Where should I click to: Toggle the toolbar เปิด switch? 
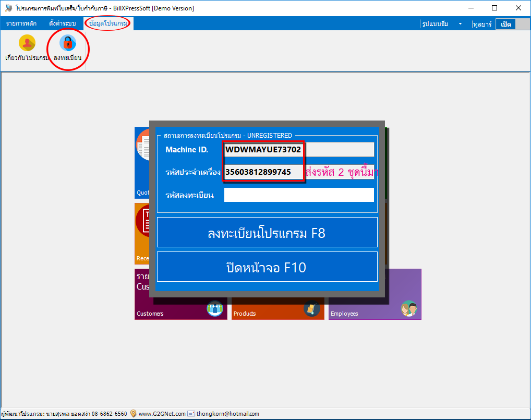click(513, 24)
